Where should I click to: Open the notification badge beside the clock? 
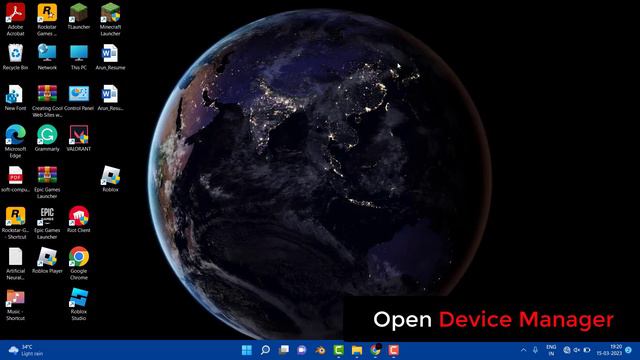[629, 350]
